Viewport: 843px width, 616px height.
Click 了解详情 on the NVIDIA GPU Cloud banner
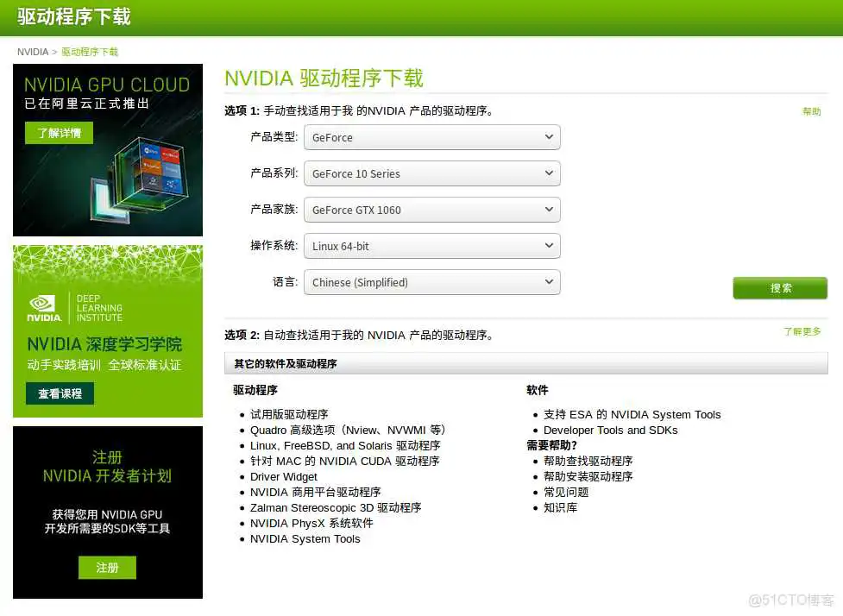58,133
